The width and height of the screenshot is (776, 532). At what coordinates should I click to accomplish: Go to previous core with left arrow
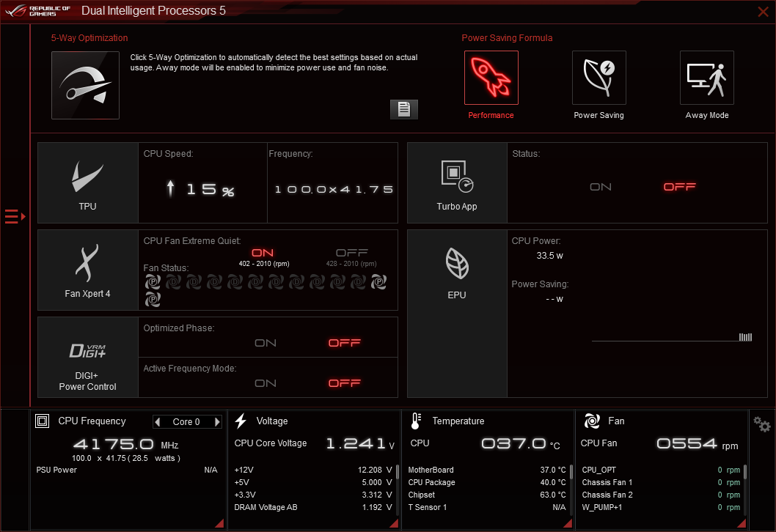point(158,422)
